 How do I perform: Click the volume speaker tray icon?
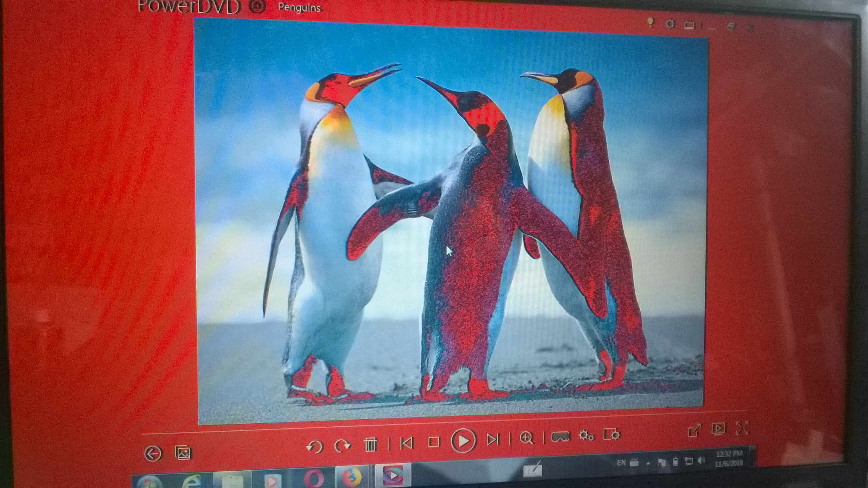[x=701, y=461]
